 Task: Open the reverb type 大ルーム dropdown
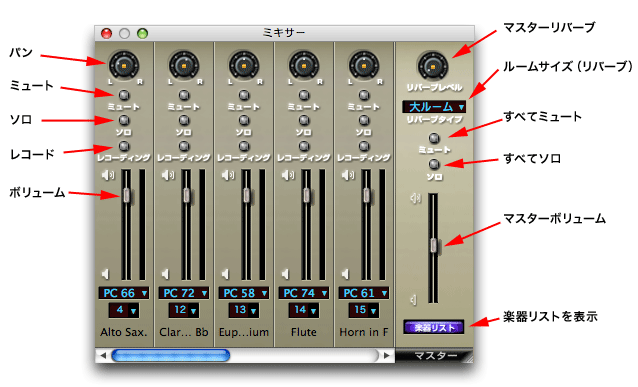[434, 107]
